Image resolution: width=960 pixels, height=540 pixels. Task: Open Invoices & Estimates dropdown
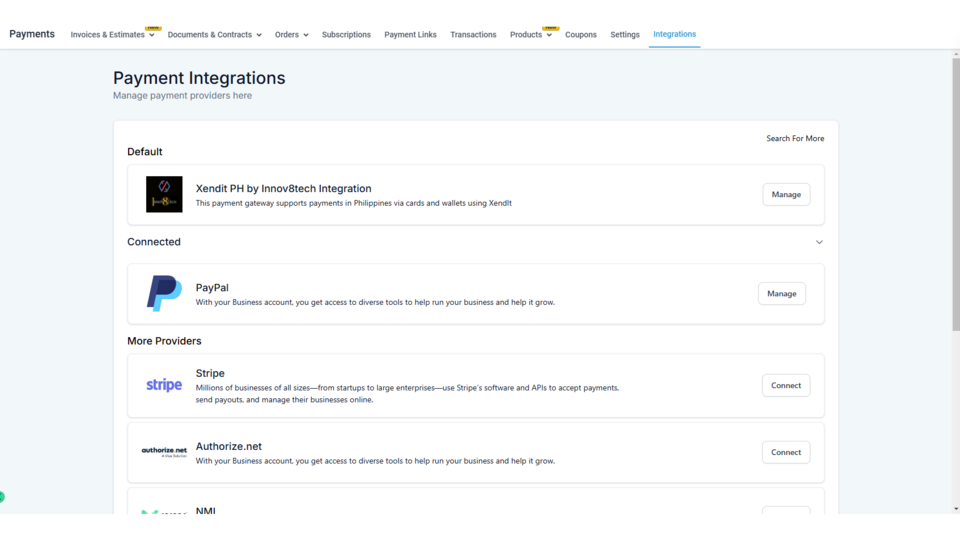point(113,35)
